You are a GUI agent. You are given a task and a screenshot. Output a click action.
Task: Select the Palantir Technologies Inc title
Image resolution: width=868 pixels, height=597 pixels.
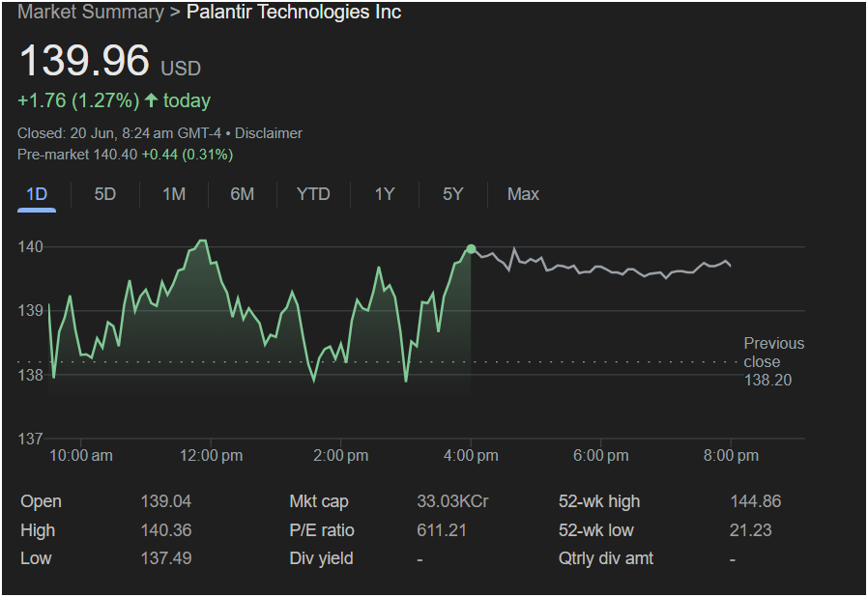click(294, 12)
